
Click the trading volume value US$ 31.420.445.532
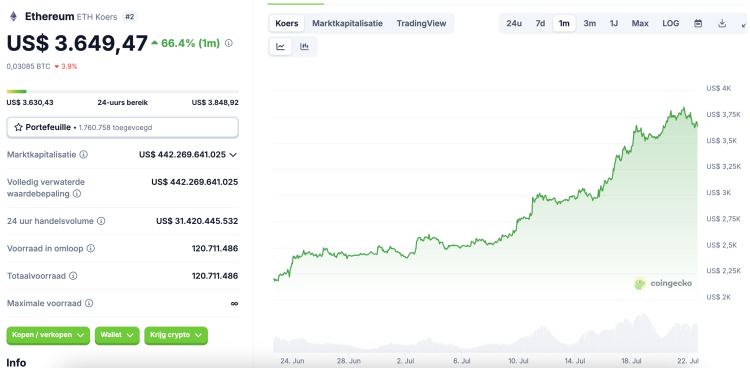[x=197, y=221]
